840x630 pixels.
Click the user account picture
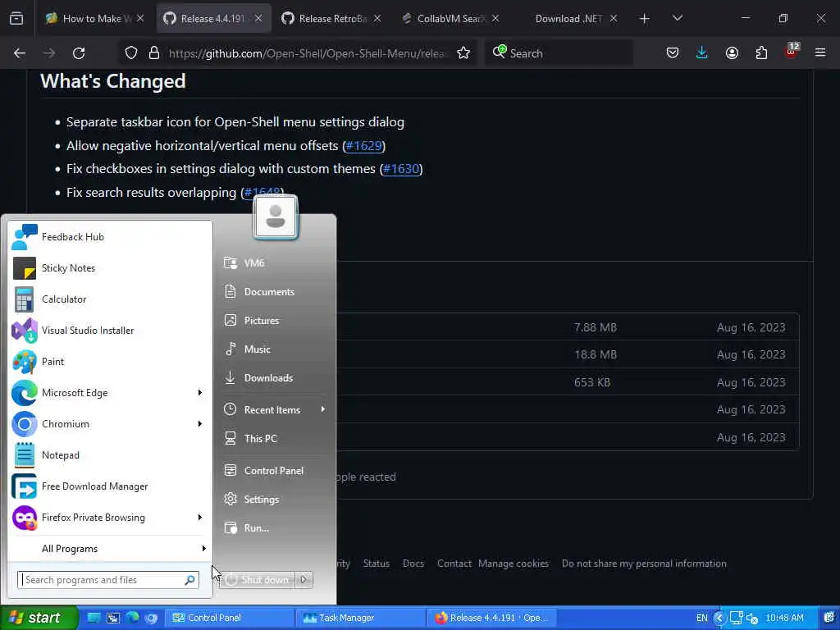click(x=276, y=217)
